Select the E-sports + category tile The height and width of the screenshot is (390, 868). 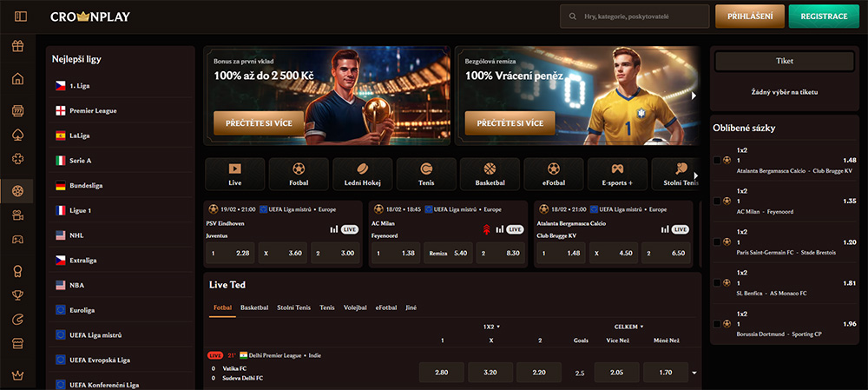pos(617,174)
